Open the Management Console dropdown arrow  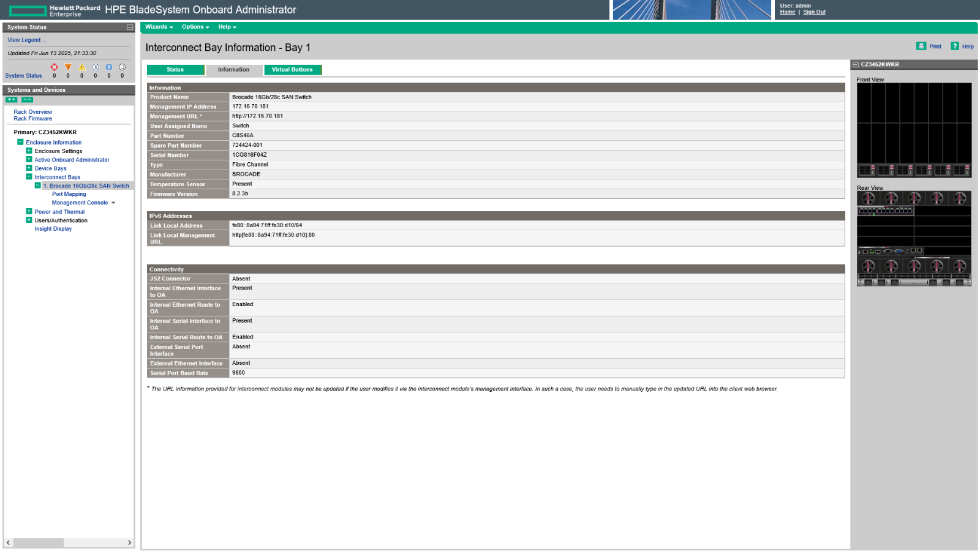(x=113, y=203)
